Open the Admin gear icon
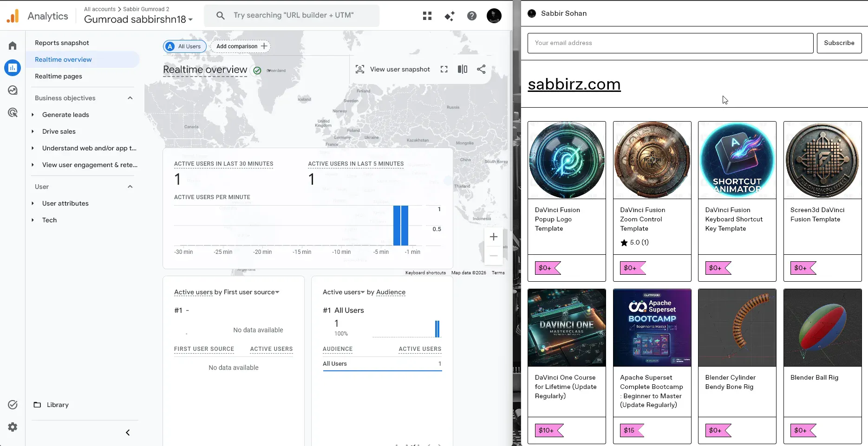 click(13, 427)
